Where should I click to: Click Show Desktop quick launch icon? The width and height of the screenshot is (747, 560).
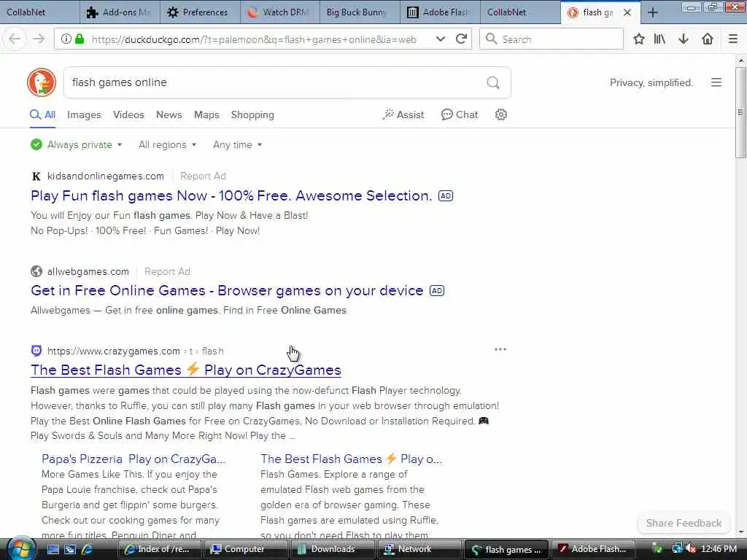point(53,549)
